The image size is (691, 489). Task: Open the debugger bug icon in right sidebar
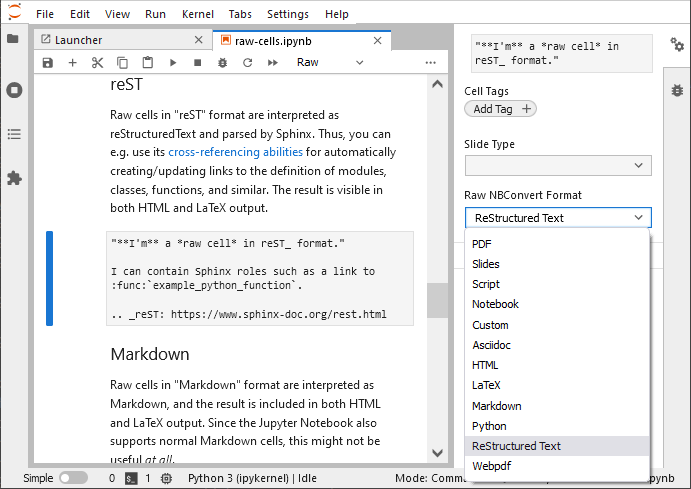677,89
